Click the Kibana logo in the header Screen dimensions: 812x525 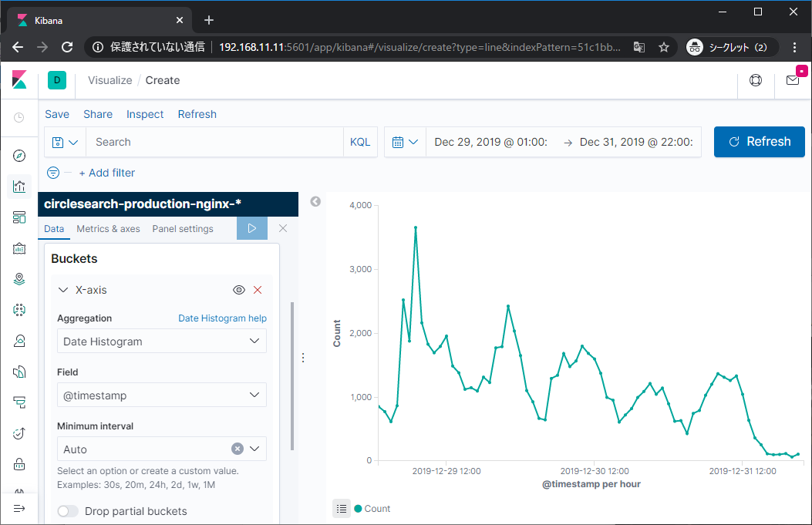(19, 80)
